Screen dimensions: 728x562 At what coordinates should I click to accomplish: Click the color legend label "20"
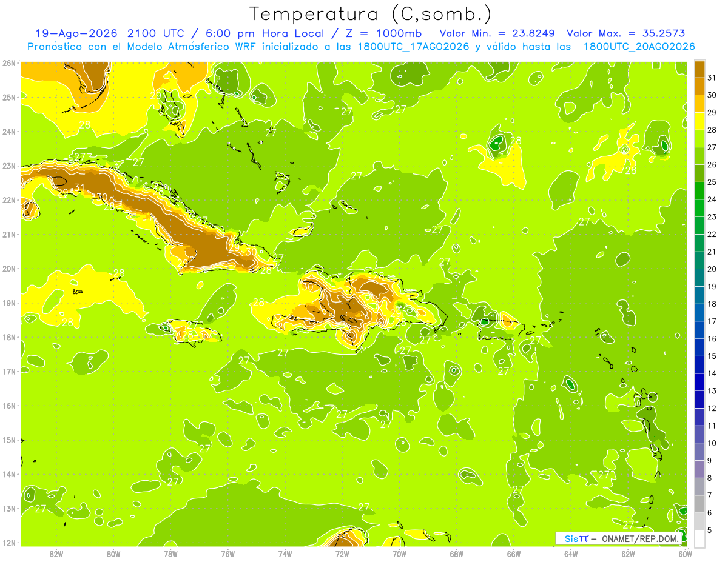(x=712, y=269)
